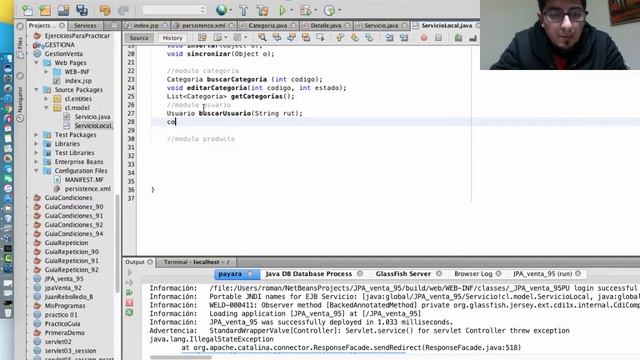640x360 pixels.
Task: Click the Start Macro Recording red icon
Action: [x=424, y=38]
